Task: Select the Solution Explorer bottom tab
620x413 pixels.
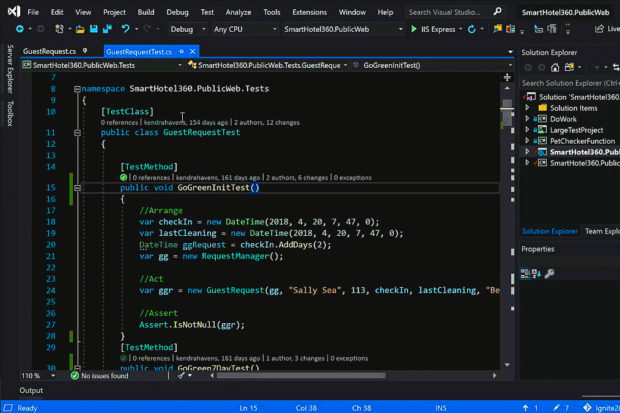Action: point(550,231)
